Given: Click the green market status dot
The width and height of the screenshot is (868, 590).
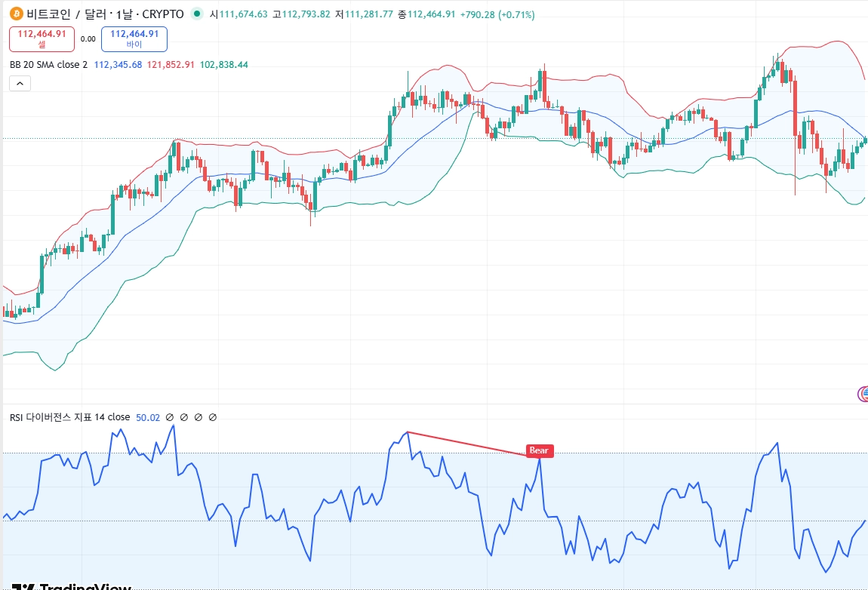Looking at the screenshot, I should pyautogui.click(x=196, y=14).
